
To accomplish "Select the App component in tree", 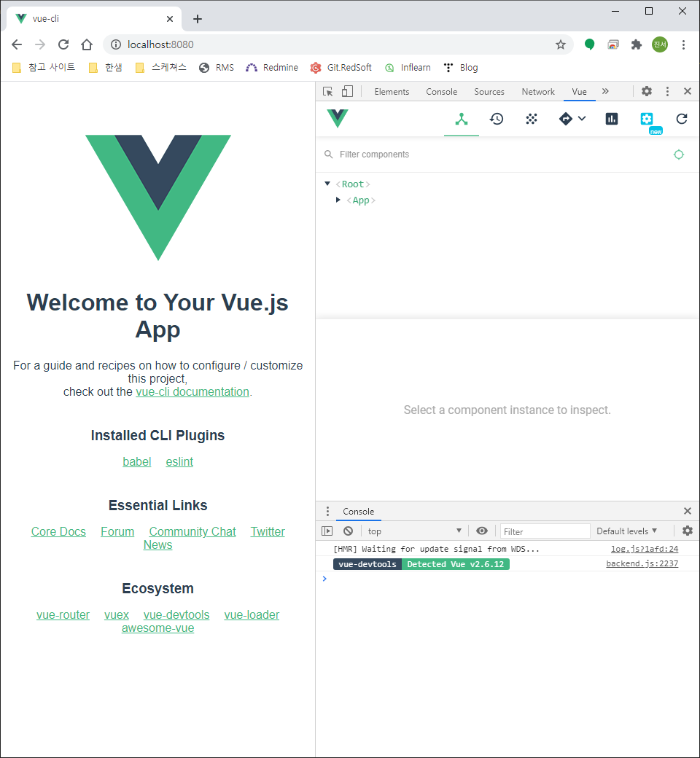I will (361, 200).
